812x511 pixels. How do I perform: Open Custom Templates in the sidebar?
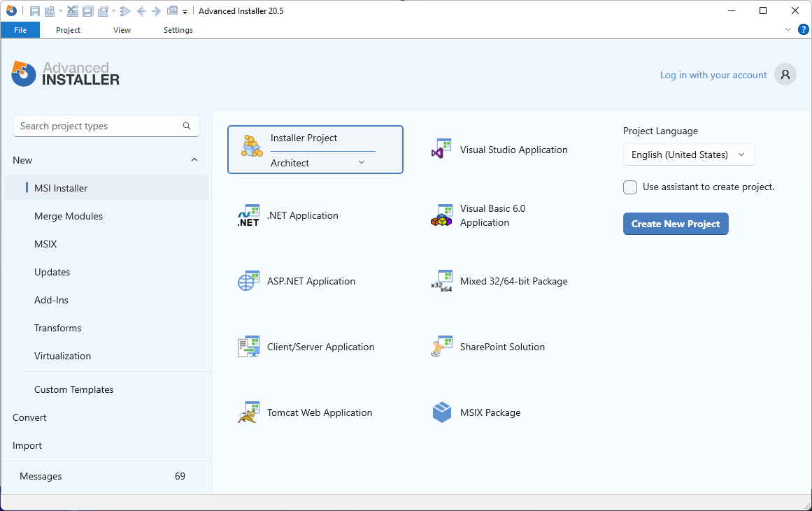tap(74, 389)
